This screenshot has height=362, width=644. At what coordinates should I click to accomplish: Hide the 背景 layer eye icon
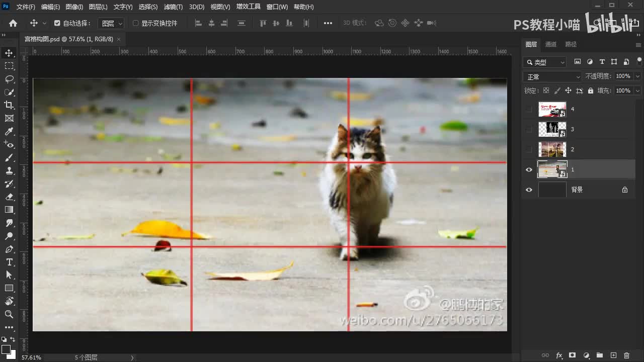tap(529, 190)
